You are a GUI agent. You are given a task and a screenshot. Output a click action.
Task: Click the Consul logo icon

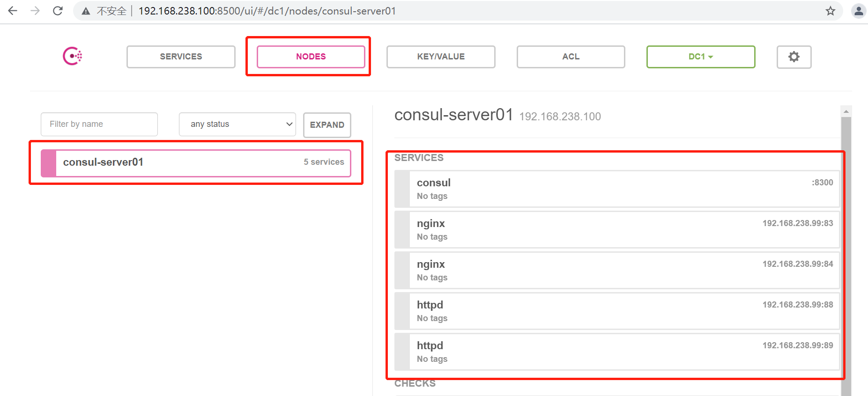[x=73, y=56]
